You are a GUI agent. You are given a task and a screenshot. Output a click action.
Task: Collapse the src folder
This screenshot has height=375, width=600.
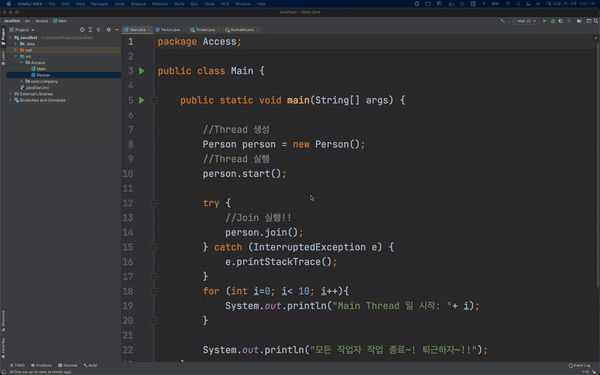(16, 56)
